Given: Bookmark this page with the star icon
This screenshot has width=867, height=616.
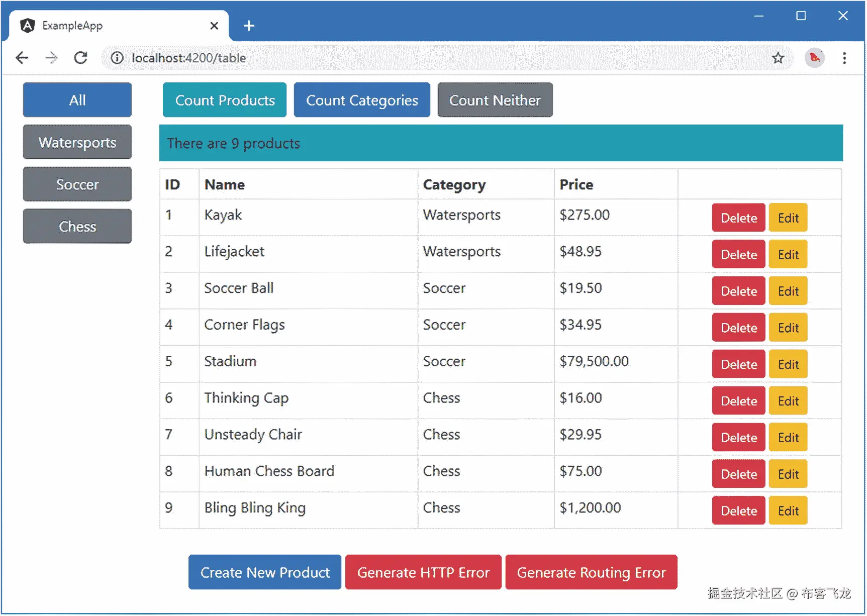Looking at the screenshot, I should click(778, 58).
